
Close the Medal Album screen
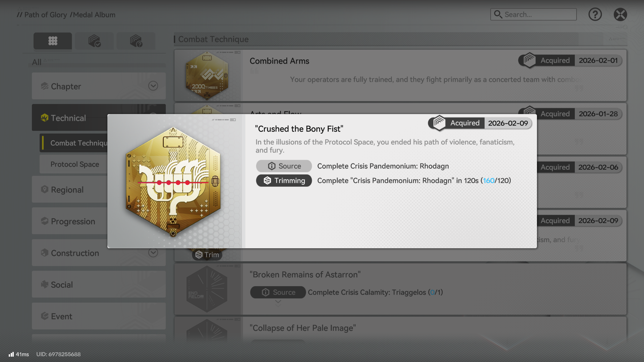(620, 14)
